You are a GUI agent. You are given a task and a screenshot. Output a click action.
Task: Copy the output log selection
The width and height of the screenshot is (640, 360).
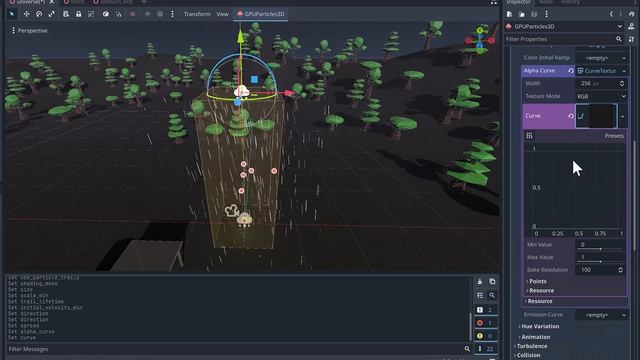pos(492,282)
